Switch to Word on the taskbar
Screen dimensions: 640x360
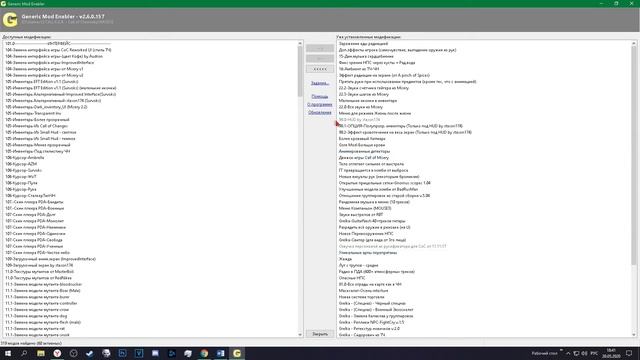(x=220, y=353)
